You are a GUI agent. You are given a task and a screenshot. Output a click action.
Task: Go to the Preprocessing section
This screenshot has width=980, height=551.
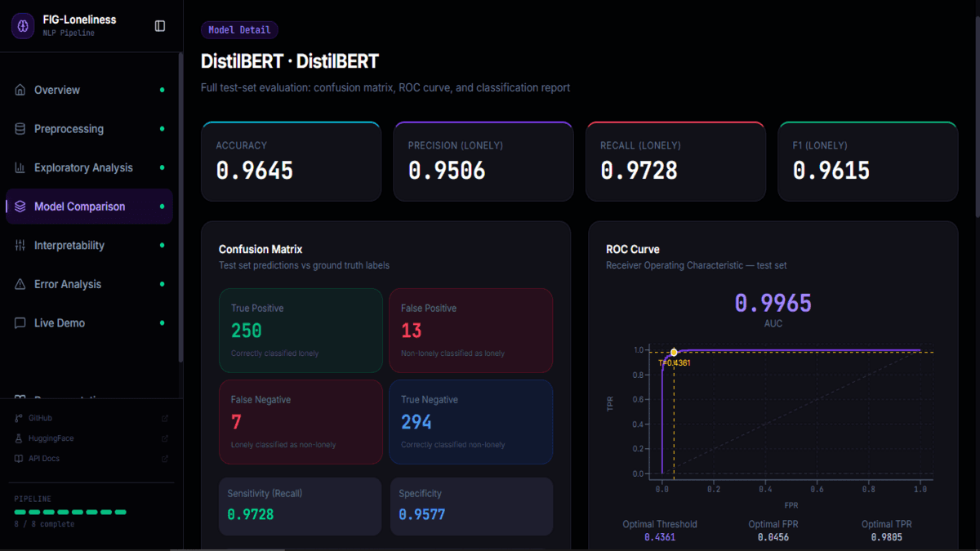click(89, 129)
